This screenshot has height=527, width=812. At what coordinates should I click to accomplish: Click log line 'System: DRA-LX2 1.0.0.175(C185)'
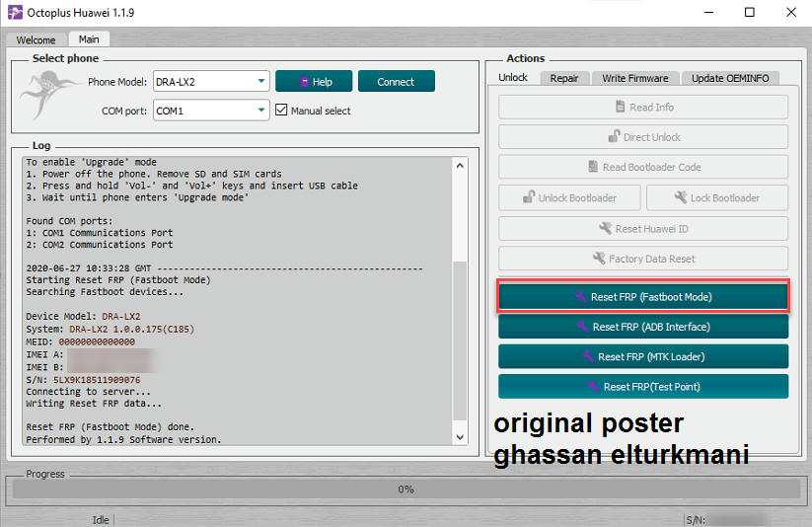pos(111,329)
